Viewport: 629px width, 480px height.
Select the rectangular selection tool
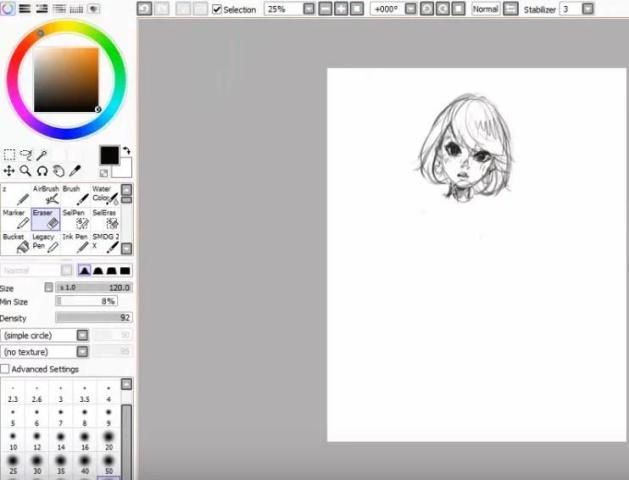[x=9, y=155]
